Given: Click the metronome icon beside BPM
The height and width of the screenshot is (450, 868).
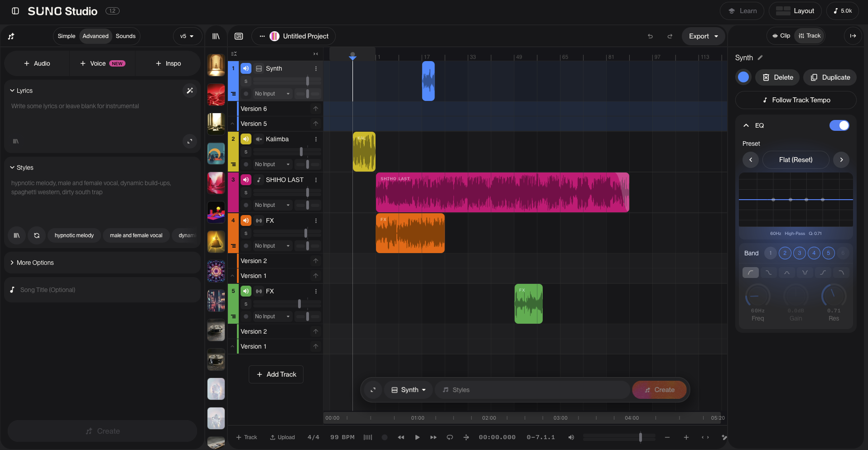Looking at the screenshot, I should pyautogui.click(x=368, y=437).
